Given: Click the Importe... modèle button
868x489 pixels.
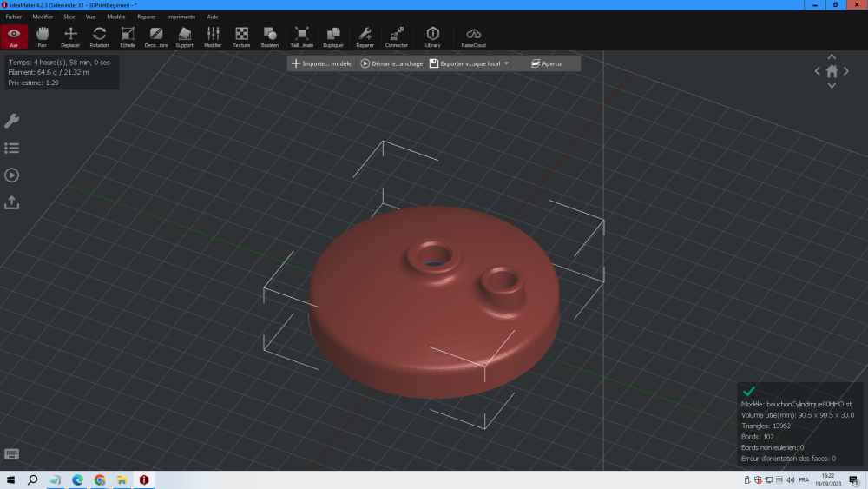Looking at the screenshot, I should (x=322, y=63).
